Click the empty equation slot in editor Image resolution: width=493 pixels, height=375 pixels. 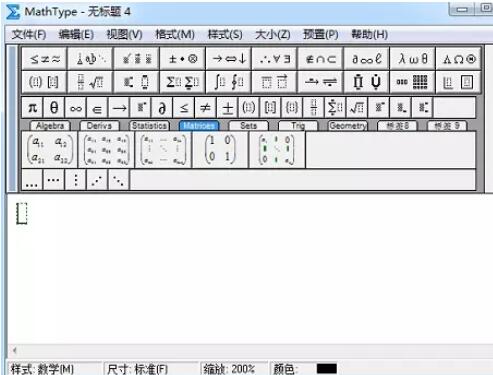tap(22, 213)
